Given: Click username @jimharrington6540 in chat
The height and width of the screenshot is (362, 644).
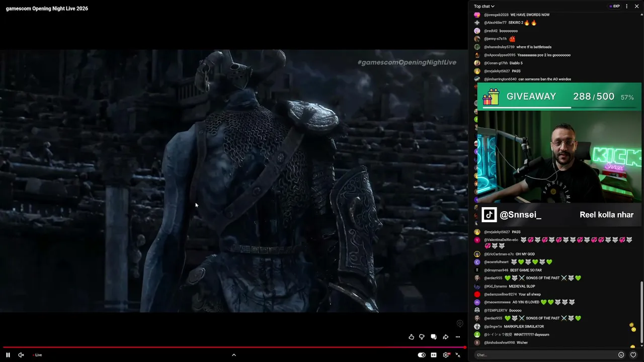Looking at the screenshot, I should click(x=500, y=79).
